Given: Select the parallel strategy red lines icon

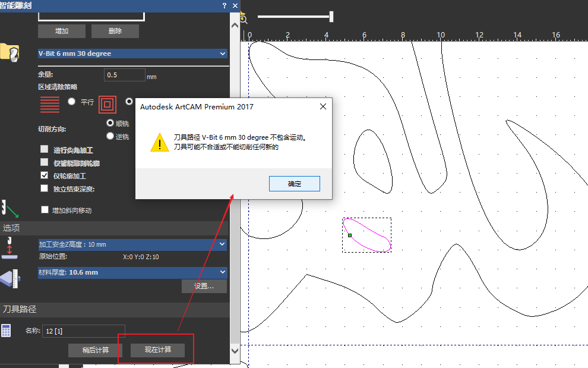Looking at the screenshot, I should point(49,105).
